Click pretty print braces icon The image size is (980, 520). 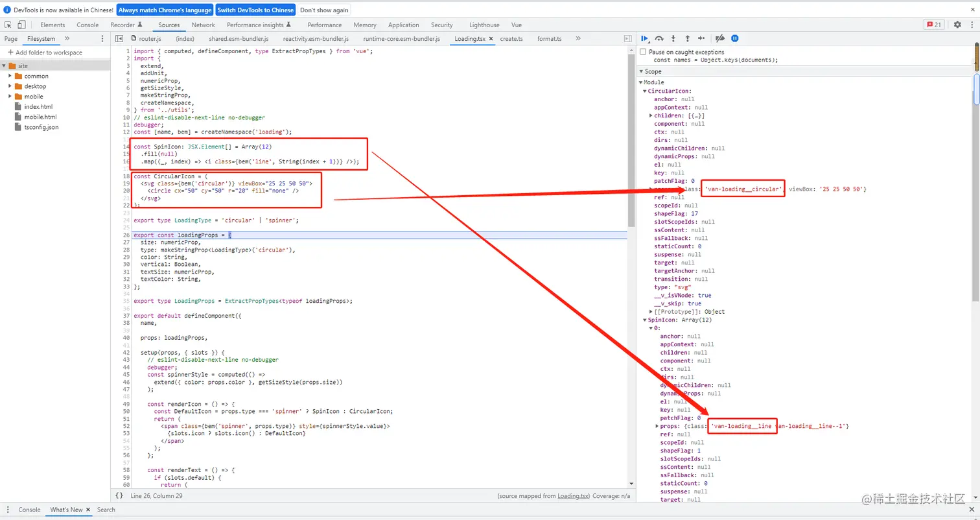[x=119, y=495]
